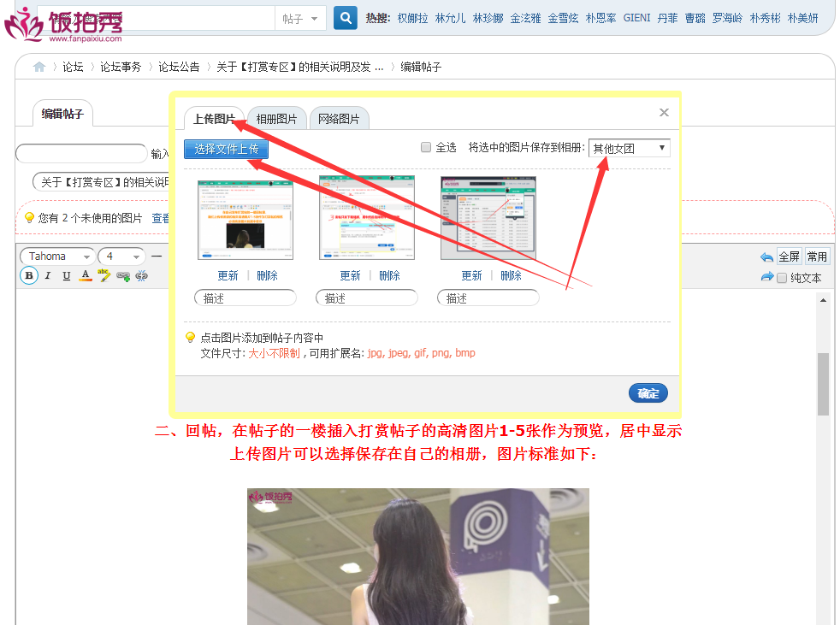Screen dimensions: 840x625
Task: Open the 关于【打赏专区】 thread breadcrumb link
Action: tap(300, 67)
